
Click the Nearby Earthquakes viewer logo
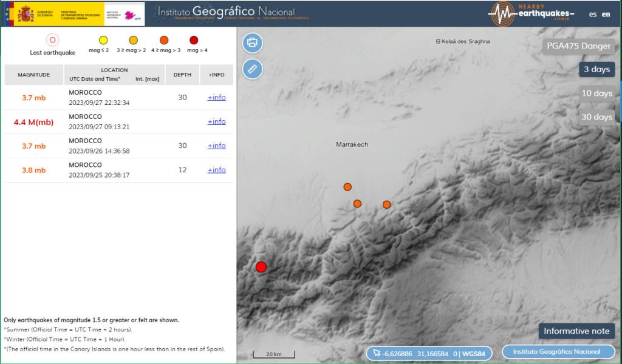(x=532, y=13)
